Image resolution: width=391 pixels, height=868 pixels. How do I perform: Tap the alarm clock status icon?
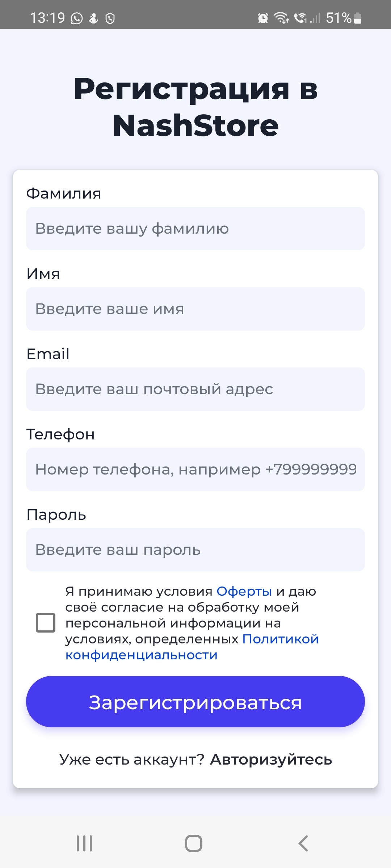pos(263,18)
